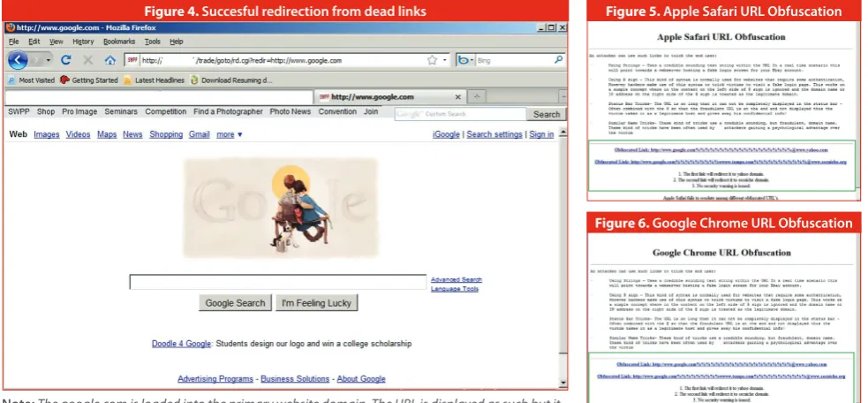Open the File menu

13,42
